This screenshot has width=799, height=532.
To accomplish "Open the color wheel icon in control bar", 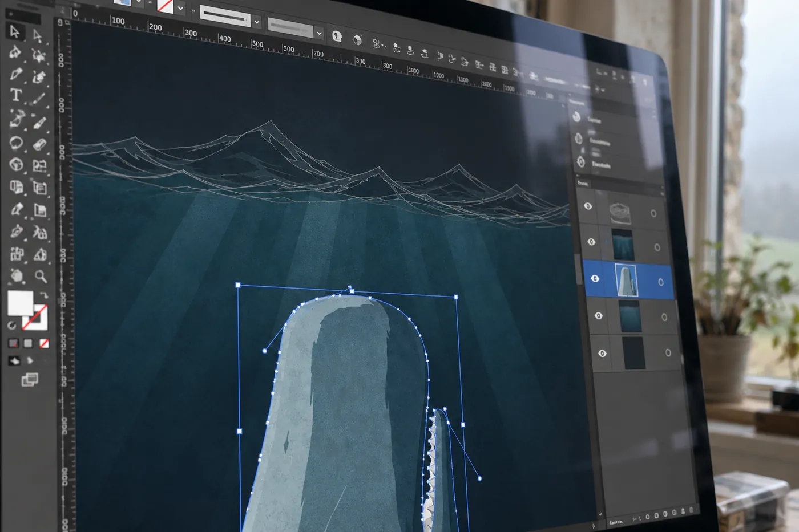I will point(357,40).
